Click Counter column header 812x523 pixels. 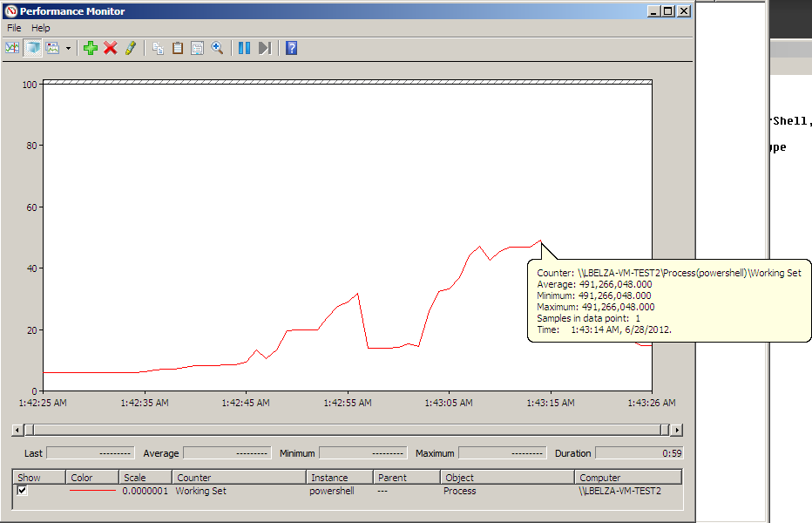(240, 478)
